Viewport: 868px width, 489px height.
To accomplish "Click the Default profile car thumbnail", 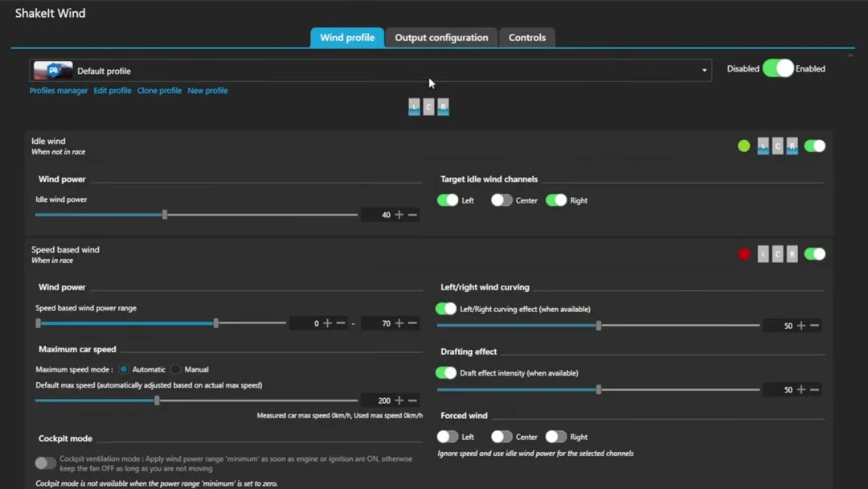I will [x=53, y=71].
